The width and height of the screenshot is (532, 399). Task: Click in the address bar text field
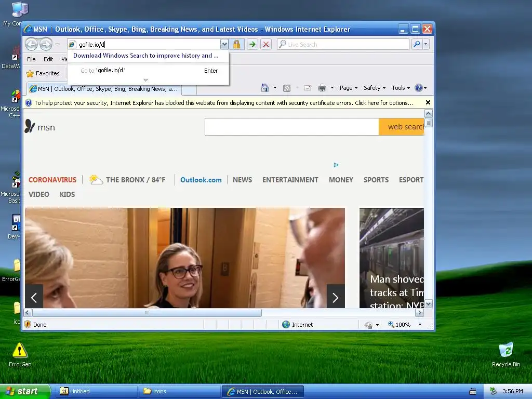click(x=144, y=45)
